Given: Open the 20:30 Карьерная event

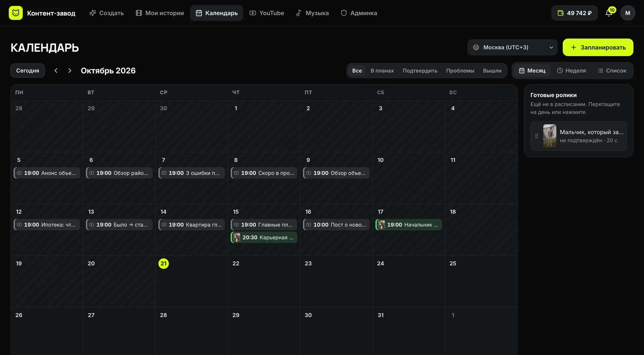Looking at the screenshot, I should coord(264,238).
